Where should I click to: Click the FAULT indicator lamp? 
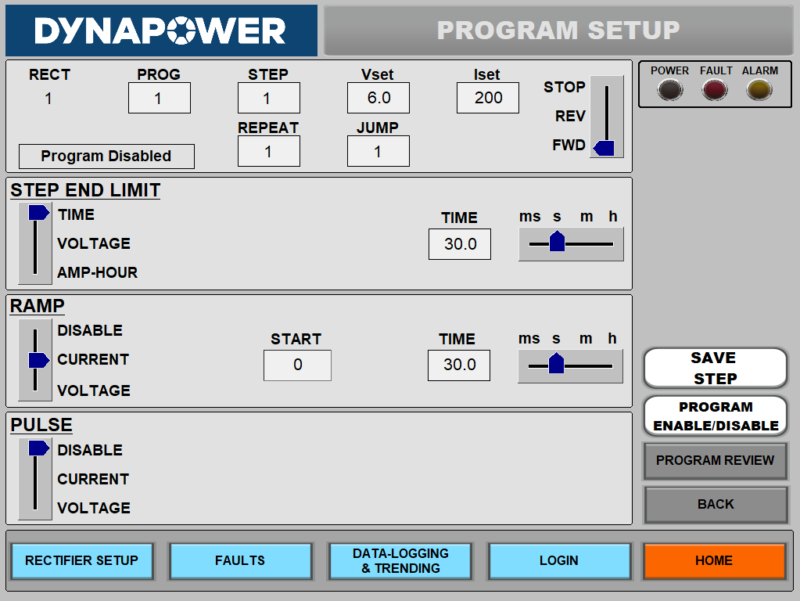714,90
